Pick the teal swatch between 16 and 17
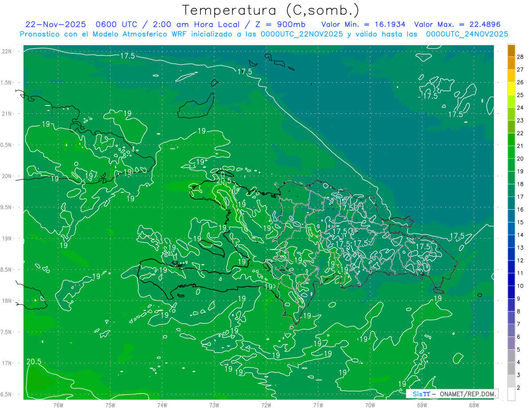The image size is (532, 411). pos(512,203)
